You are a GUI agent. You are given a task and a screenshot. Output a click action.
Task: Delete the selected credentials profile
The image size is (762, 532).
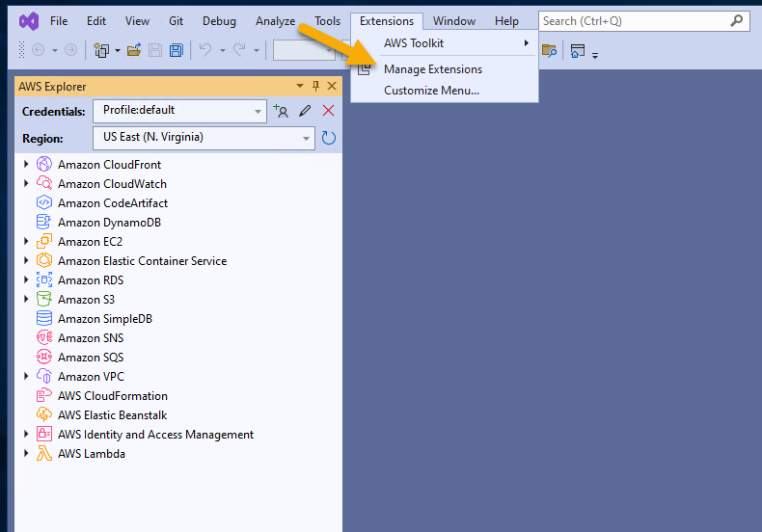pos(329,111)
